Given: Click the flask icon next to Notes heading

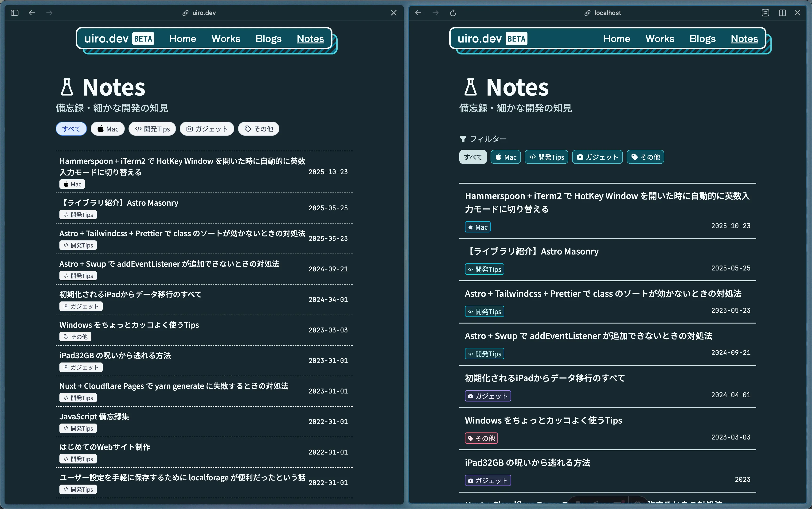Looking at the screenshot, I should click(x=67, y=87).
